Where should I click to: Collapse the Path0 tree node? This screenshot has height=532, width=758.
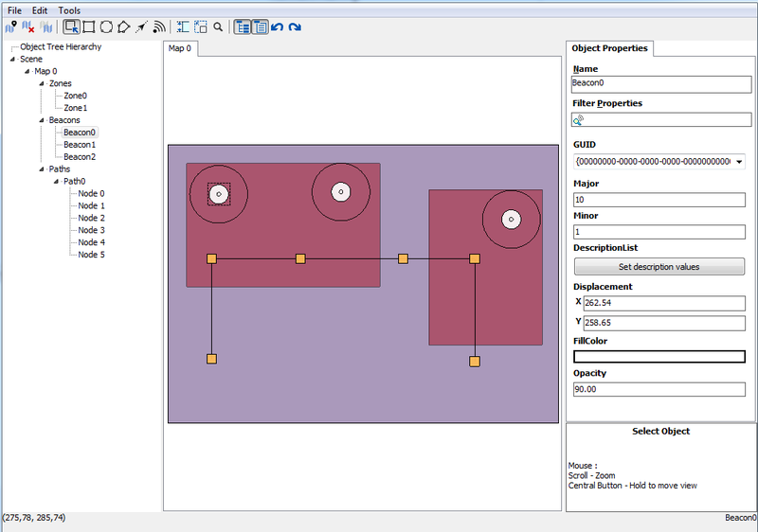click(56, 182)
